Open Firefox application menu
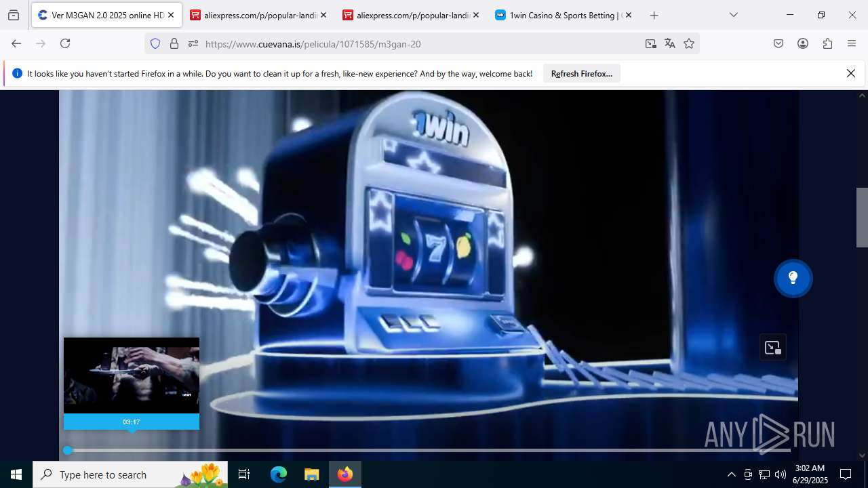Viewport: 868px width, 488px height. (852, 43)
